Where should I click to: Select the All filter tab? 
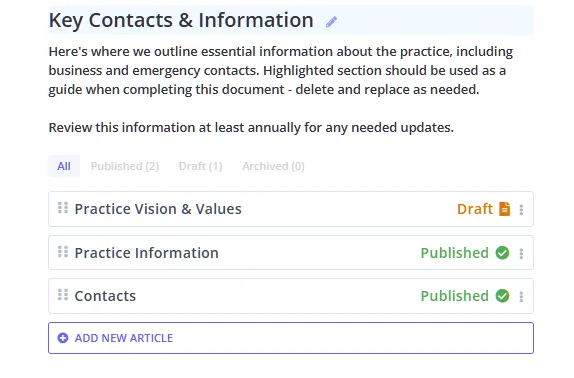[64, 166]
